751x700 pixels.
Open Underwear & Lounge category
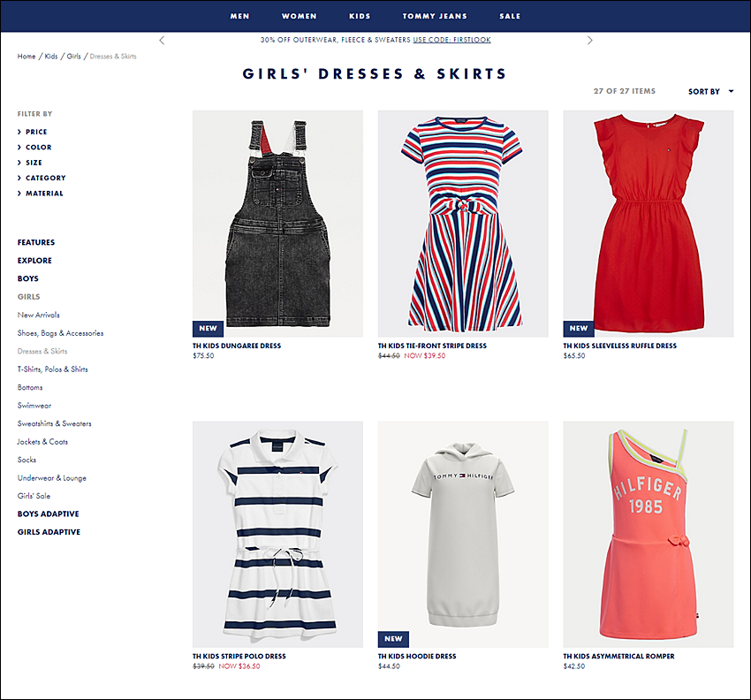point(52,477)
